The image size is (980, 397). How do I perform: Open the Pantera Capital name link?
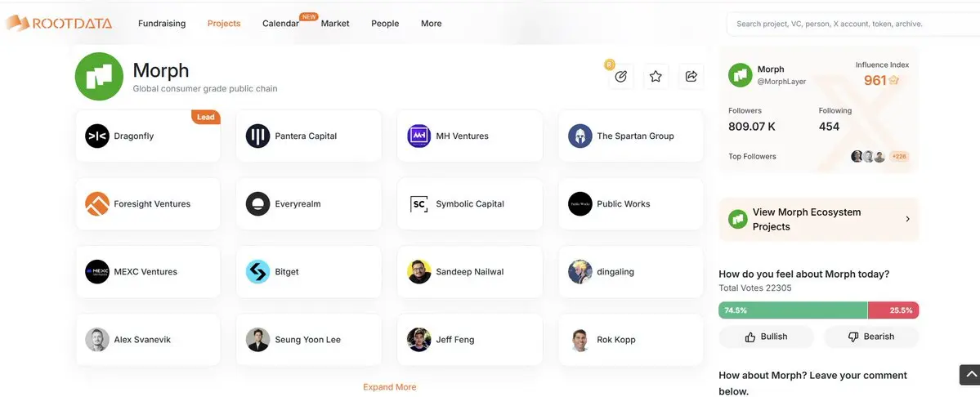click(x=306, y=136)
